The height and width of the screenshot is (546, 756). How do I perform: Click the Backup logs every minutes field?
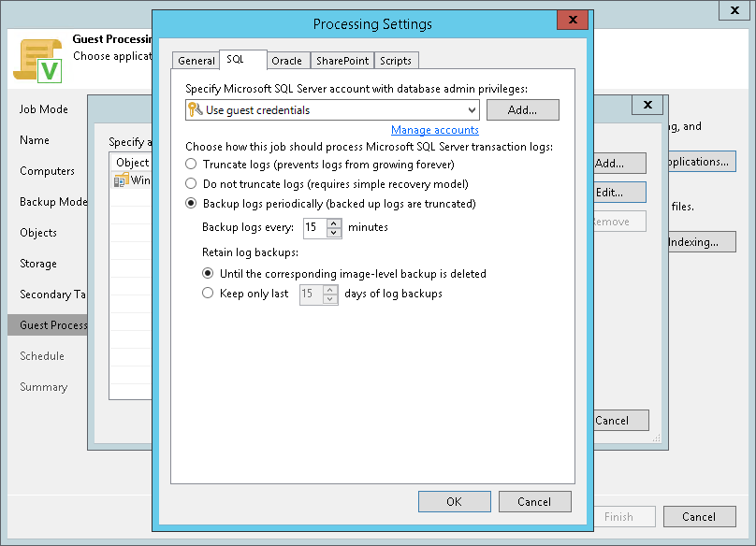coord(315,227)
